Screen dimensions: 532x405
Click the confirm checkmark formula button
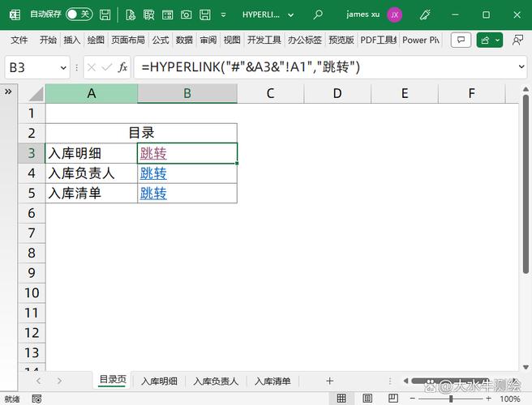point(107,67)
